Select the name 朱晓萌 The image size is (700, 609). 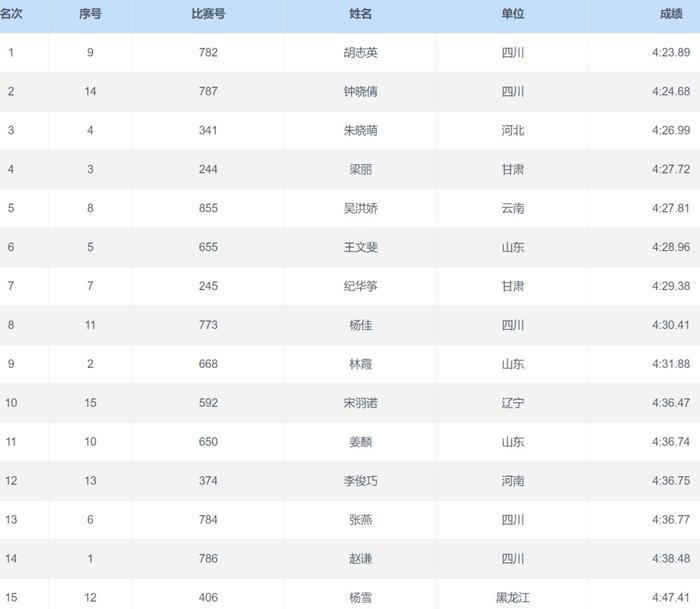pyautogui.click(x=360, y=130)
